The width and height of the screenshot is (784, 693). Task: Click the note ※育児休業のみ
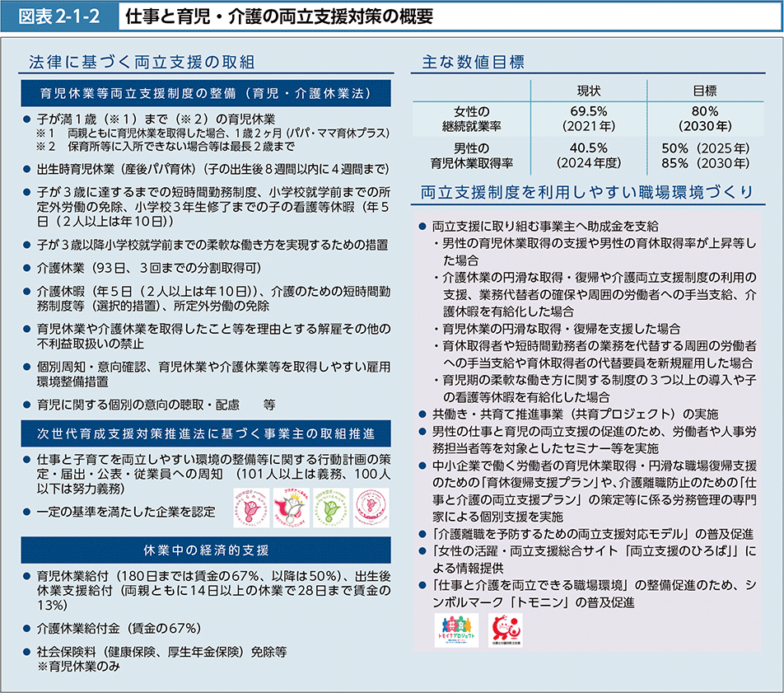click(78, 667)
